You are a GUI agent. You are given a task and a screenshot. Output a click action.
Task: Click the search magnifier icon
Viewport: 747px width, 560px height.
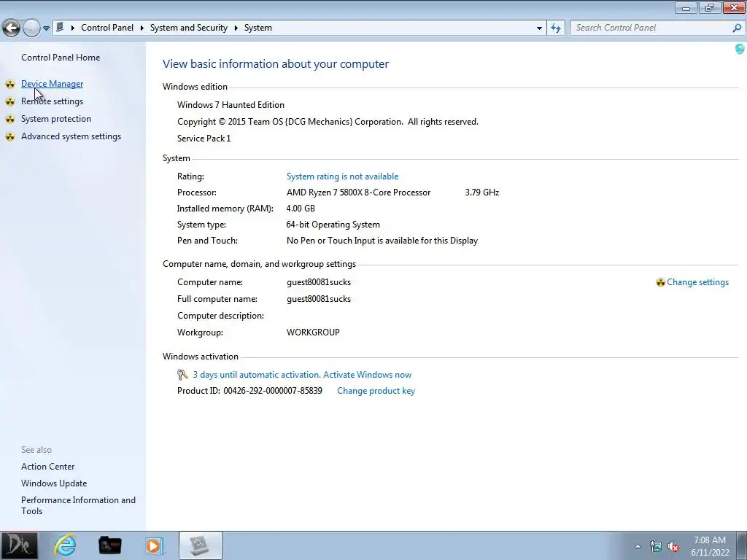coord(737,28)
